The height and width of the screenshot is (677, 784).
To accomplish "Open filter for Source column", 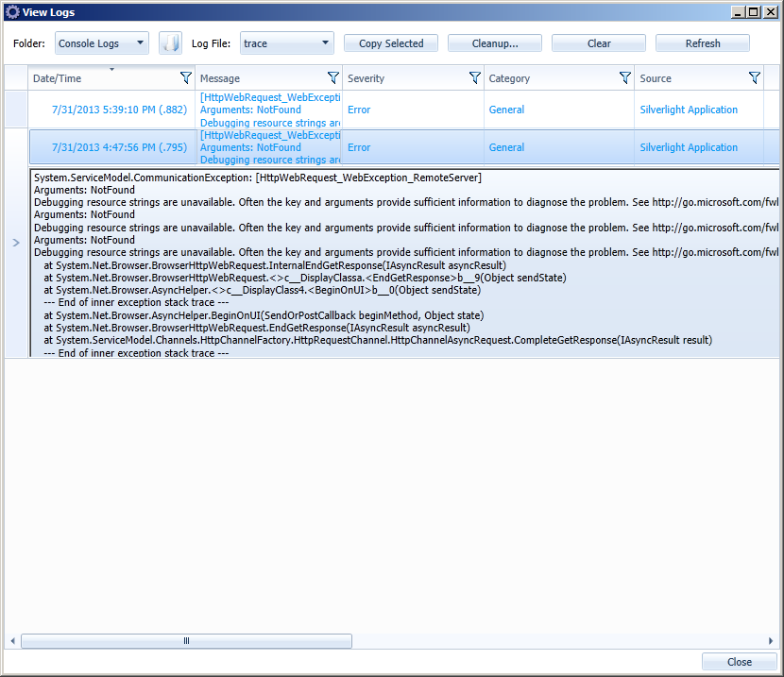I will [754, 78].
